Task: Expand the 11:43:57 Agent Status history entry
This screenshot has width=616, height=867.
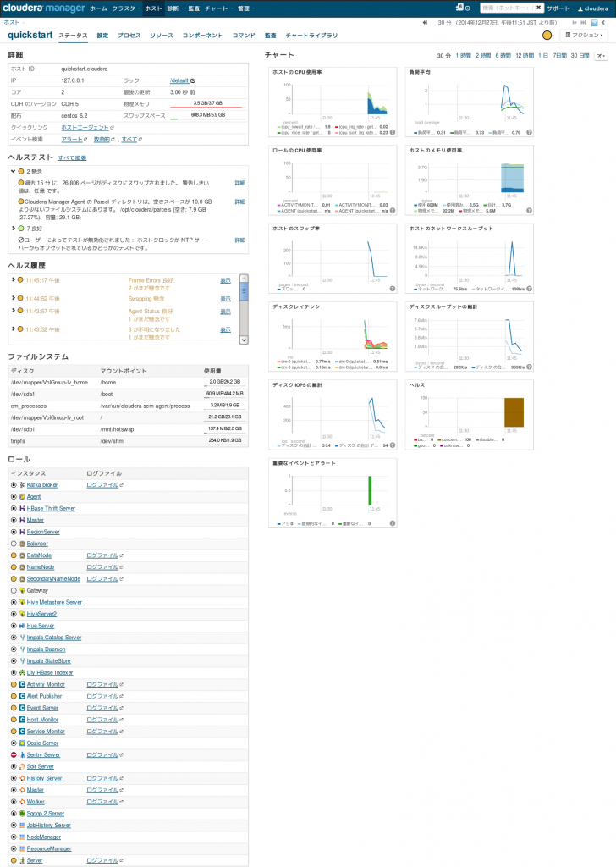Action: [13, 311]
